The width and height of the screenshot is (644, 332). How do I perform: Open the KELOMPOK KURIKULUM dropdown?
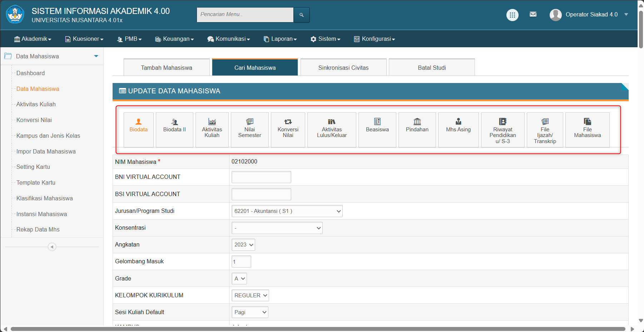tap(250, 296)
